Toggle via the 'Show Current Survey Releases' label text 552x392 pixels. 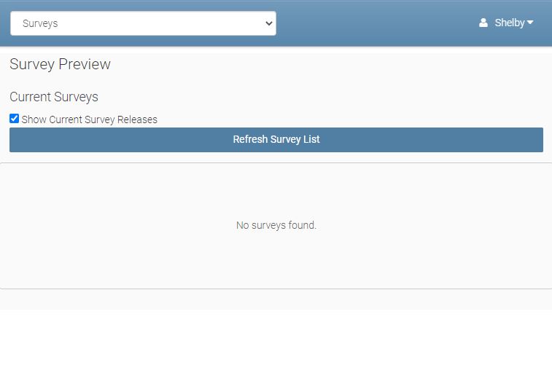pos(89,119)
